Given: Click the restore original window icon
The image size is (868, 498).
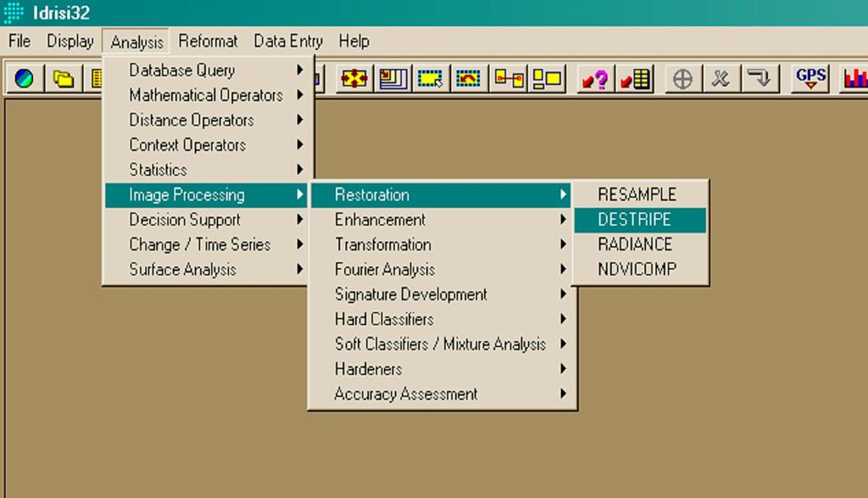Looking at the screenshot, I should 468,79.
